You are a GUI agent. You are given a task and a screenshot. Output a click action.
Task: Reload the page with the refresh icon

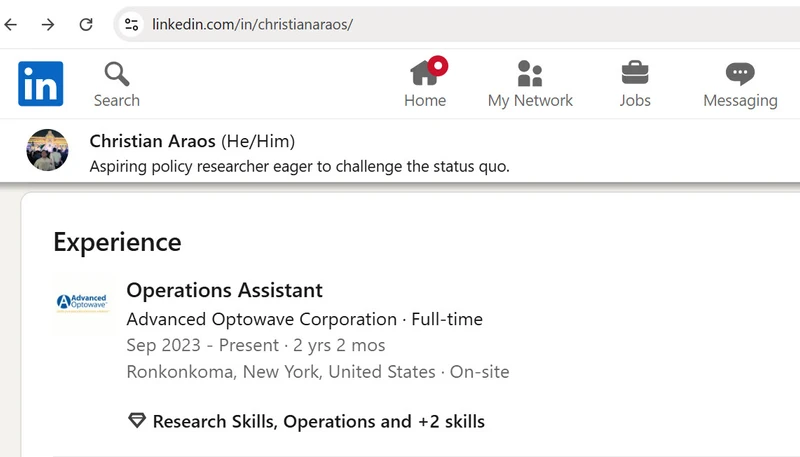(86, 24)
